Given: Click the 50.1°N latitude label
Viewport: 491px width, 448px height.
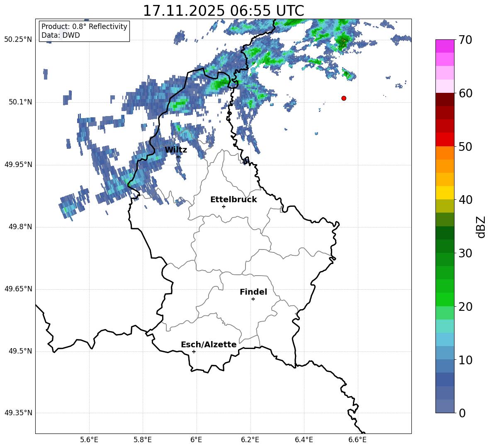Looking at the screenshot, I should (x=20, y=102).
